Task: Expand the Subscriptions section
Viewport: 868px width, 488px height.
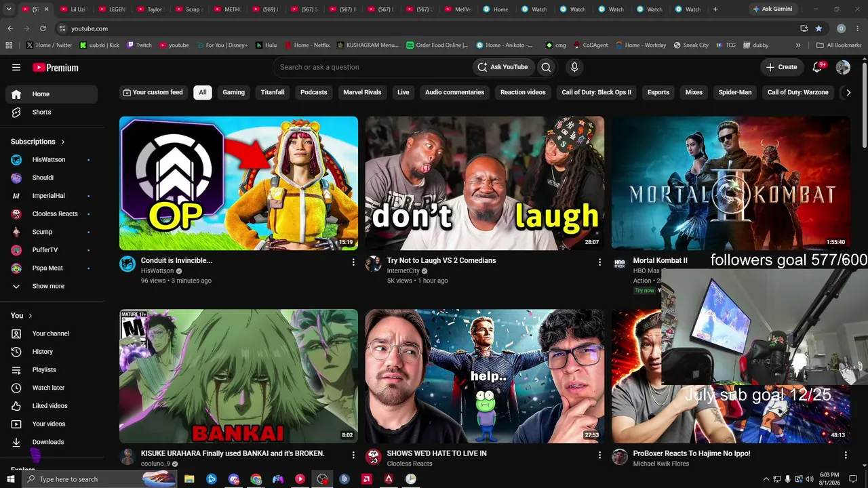Action: pos(38,142)
